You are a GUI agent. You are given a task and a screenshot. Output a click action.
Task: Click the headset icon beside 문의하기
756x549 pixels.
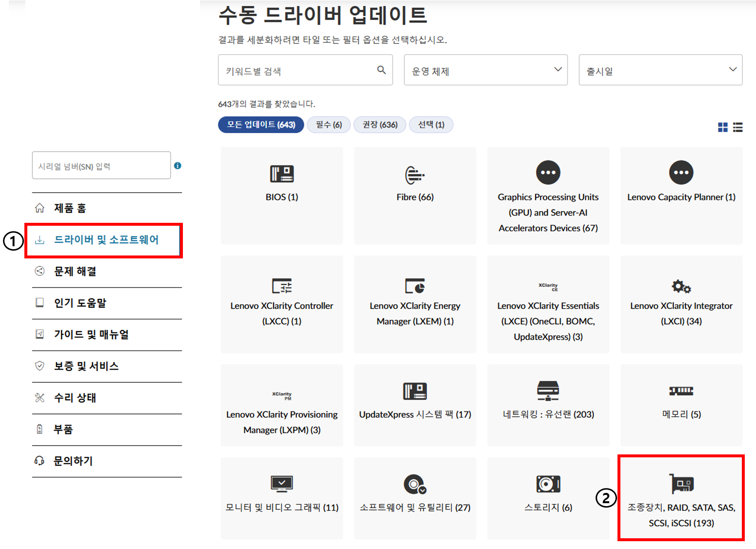40,461
